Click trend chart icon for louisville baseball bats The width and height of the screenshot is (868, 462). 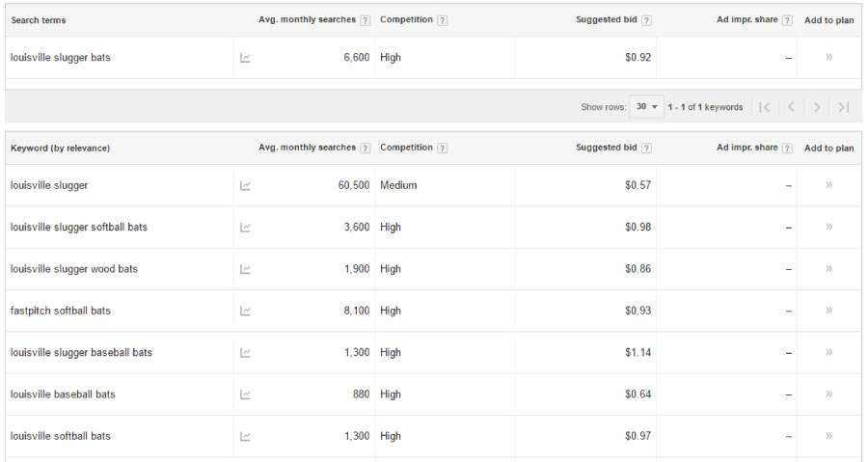[245, 394]
